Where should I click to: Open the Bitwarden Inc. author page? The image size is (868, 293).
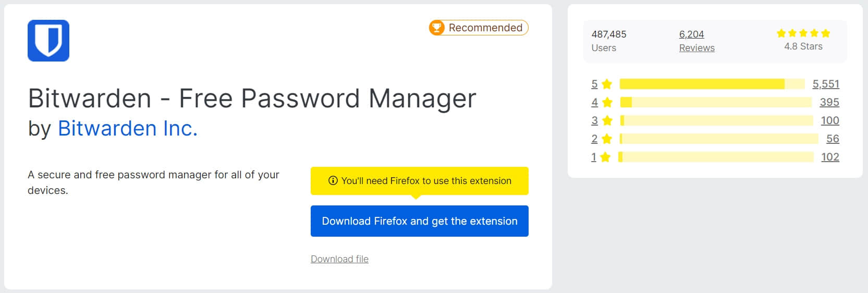(128, 128)
